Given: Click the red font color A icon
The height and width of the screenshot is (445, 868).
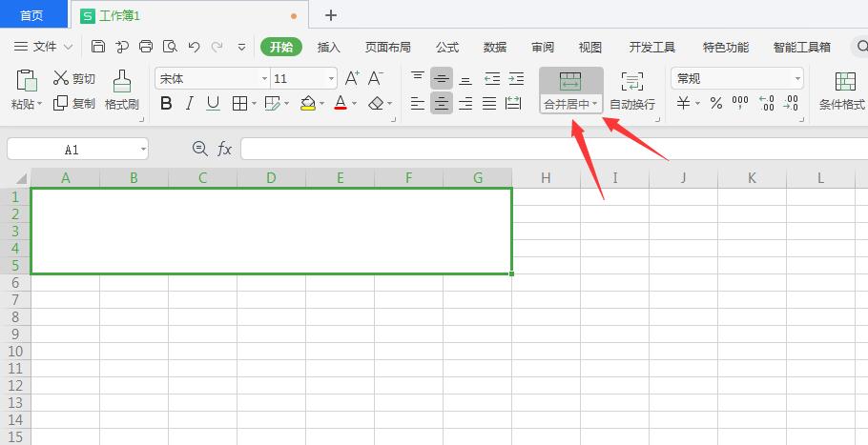Looking at the screenshot, I should click(341, 103).
